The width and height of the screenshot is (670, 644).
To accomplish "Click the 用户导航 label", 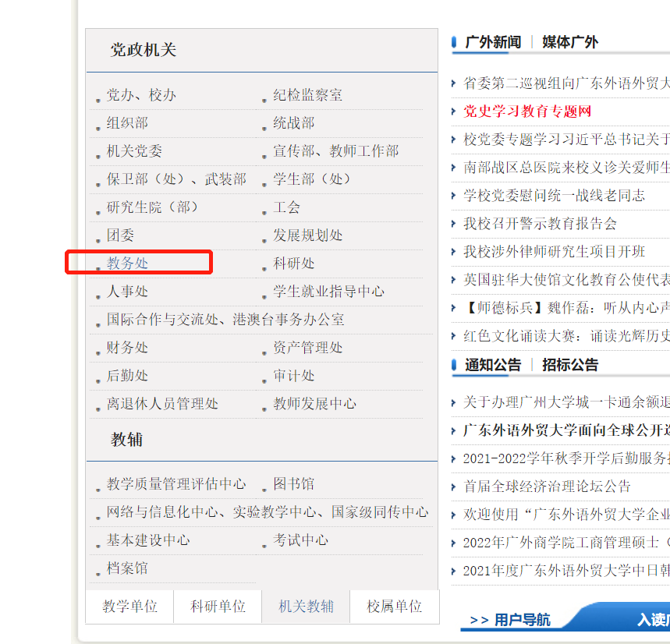I will tap(522, 620).
